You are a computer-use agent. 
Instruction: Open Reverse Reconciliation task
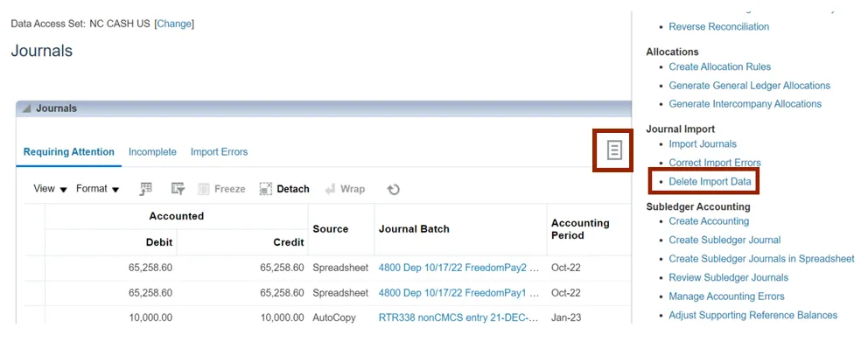(718, 26)
